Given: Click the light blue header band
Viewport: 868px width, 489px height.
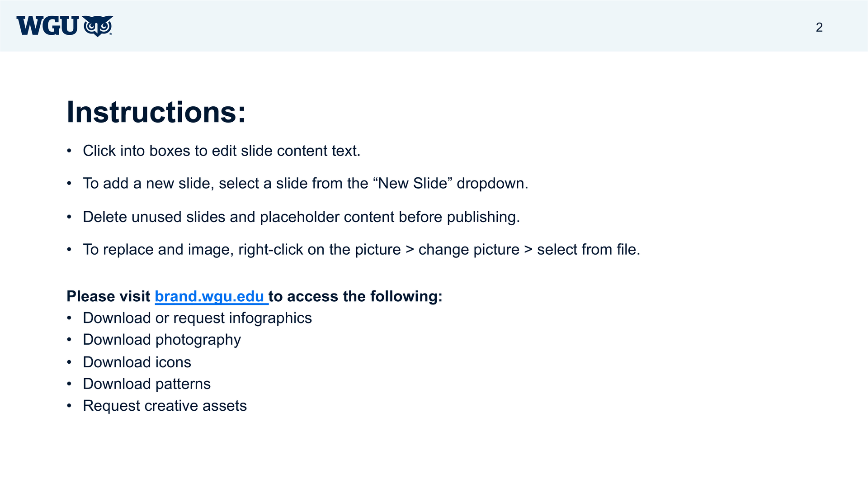Looking at the screenshot, I should (x=434, y=26).
